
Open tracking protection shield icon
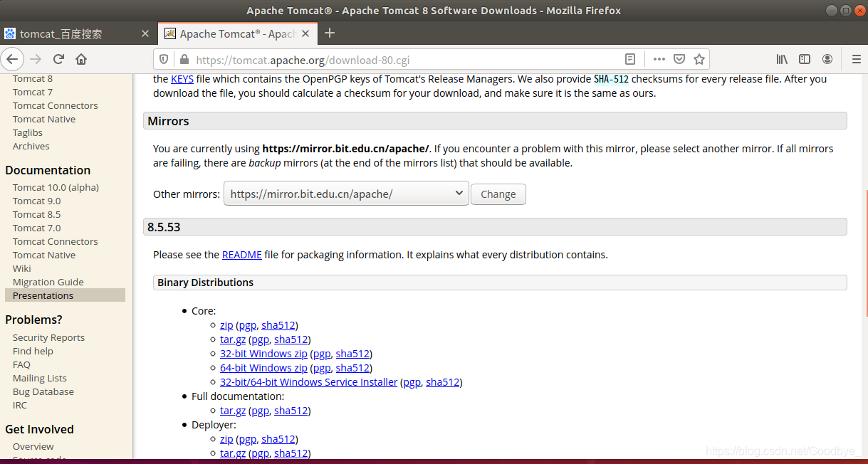point(164,60)
